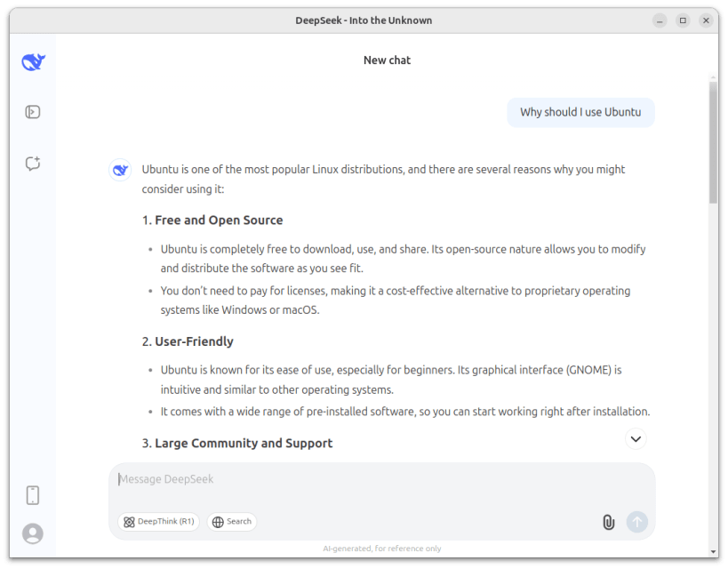
Task: Click the atom icon on DeepThink pill
Action: [128, 522]
